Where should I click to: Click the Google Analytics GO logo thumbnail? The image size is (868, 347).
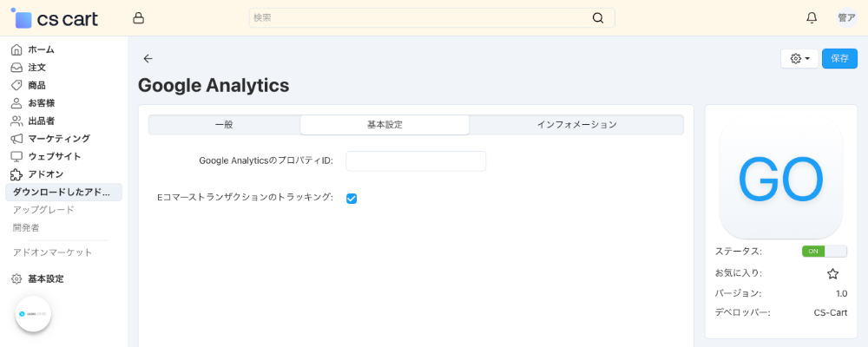pyautogui.click(x=780, y=180)
